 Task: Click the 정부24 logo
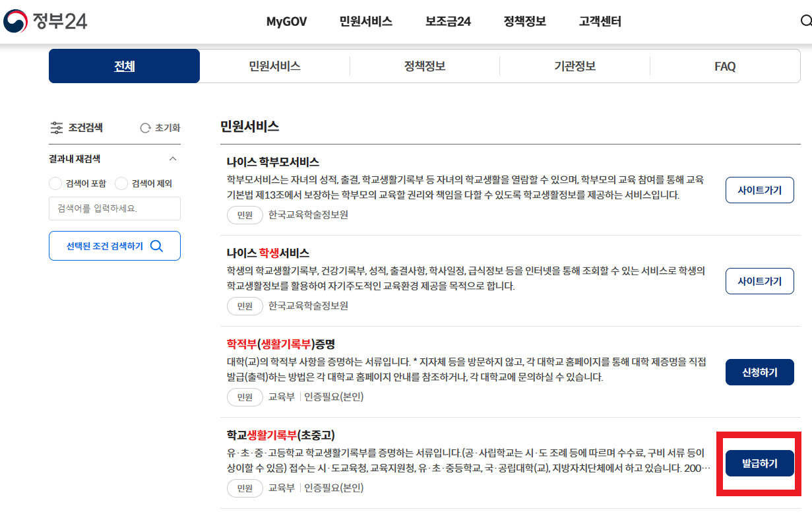45,21
